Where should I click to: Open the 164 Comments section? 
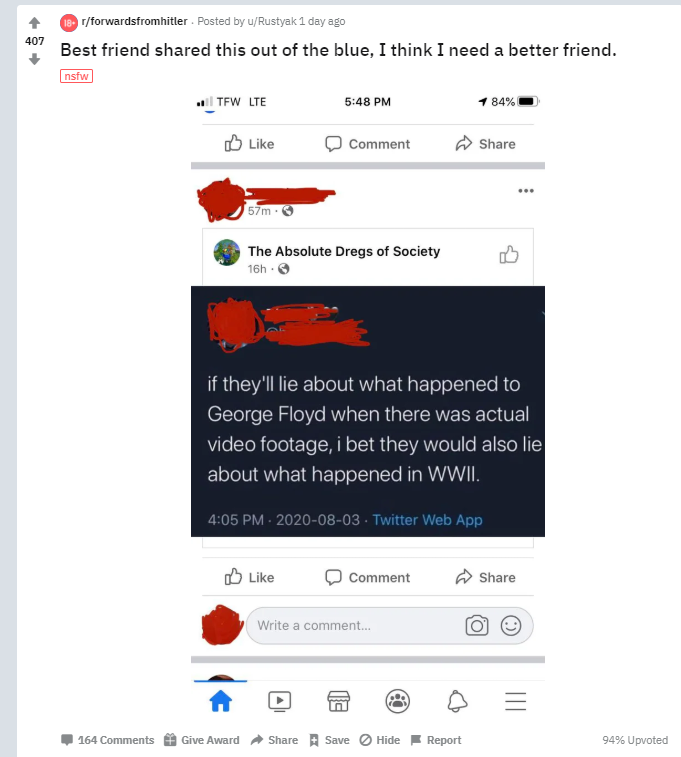pyautogui.click(x=108, y=740)
